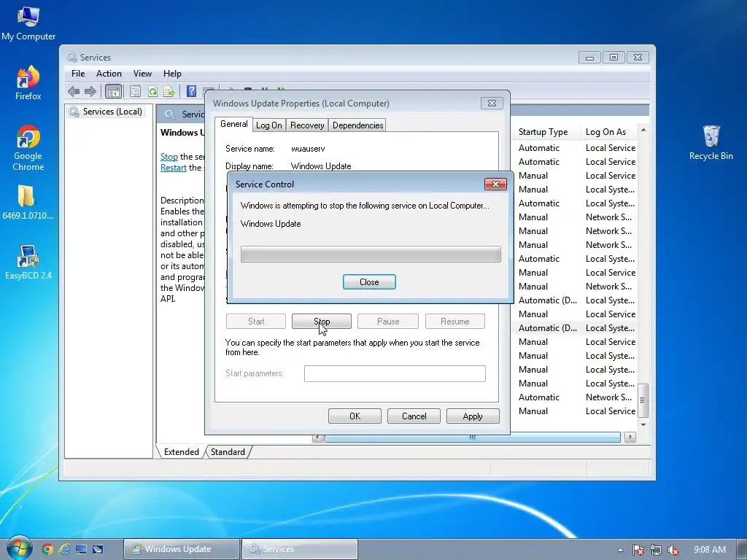
Task: Click Cancel in Windows Update Properties
Action: coord(414,416)
